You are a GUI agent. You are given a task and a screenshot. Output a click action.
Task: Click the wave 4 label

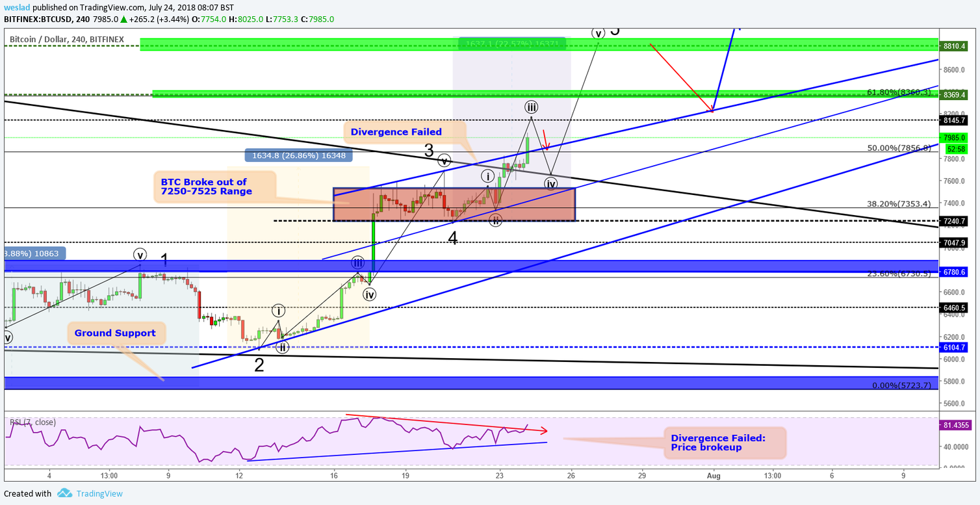point(453,239)
